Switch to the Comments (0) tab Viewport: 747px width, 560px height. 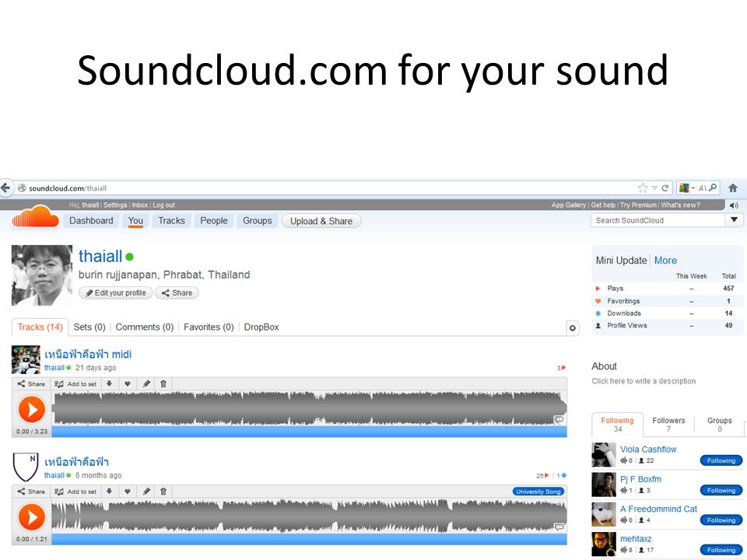pyautogui.click(x=145, y=327)
